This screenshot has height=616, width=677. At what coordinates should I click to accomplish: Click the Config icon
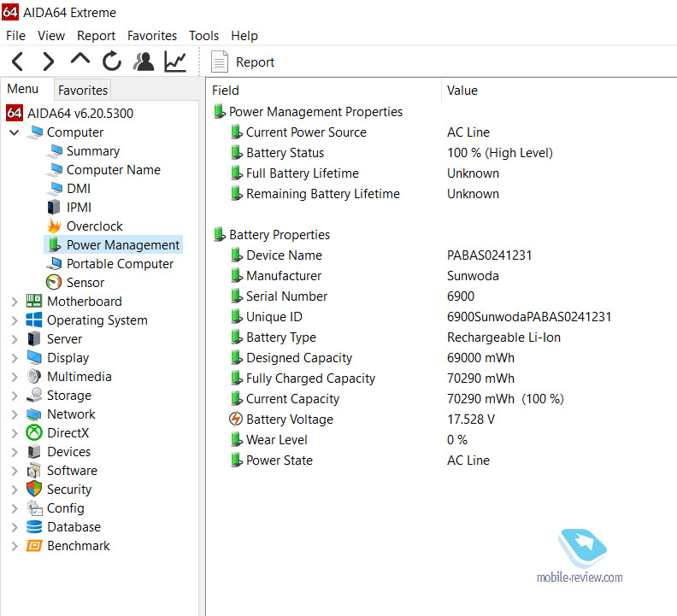pyautogui.click(x=34, y=508)
